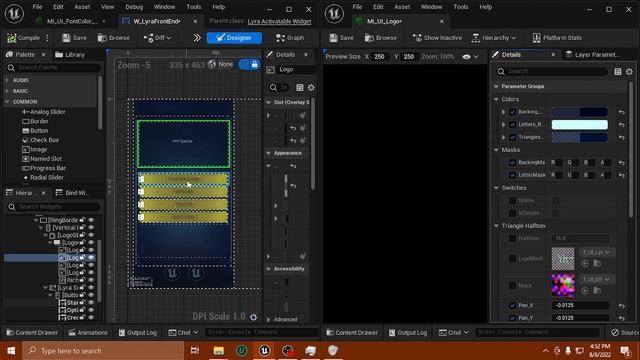Image resolution: width=640 pixels, height=360 pixels.
Task: Expand the BASIC palette category
Action: (7, 91)
